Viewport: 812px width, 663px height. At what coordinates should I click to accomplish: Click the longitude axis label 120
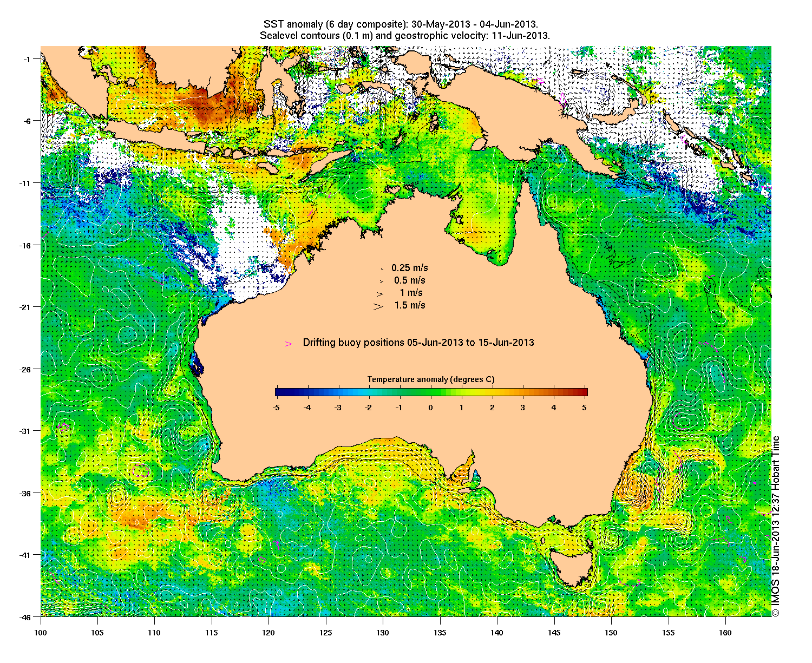[x=269, y=633]
